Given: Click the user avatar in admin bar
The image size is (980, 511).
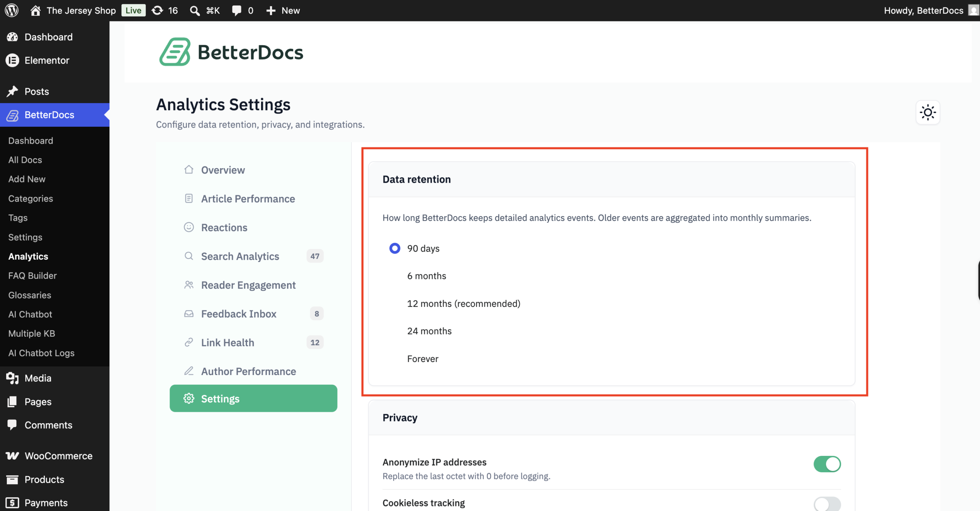Looking at the screenshot, I should (974, 10).
